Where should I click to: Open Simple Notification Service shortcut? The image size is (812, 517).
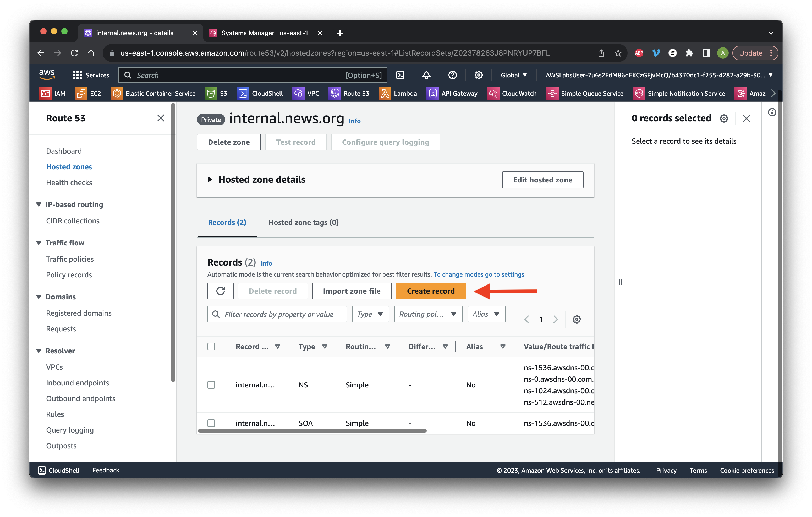click(679, 94)
